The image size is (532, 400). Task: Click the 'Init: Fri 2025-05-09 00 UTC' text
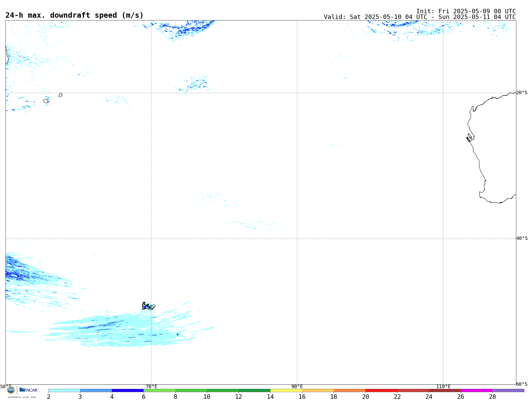coord(466,11)
